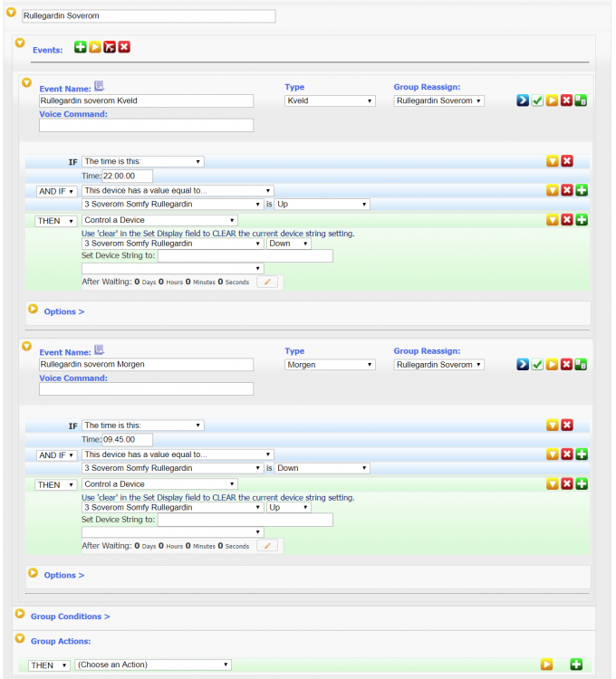Click the green add event icon beside Events
616x679 pixels.
click(81, 47)
